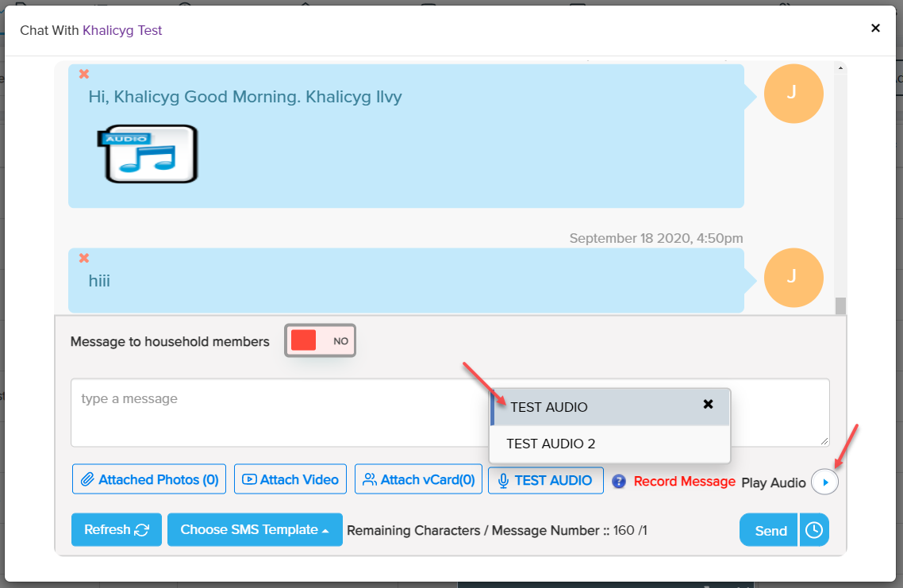The width and height of the screenshot is (903, 588).
Task: Remove TEST AUDIO using the black X
Action: (709, 404)
